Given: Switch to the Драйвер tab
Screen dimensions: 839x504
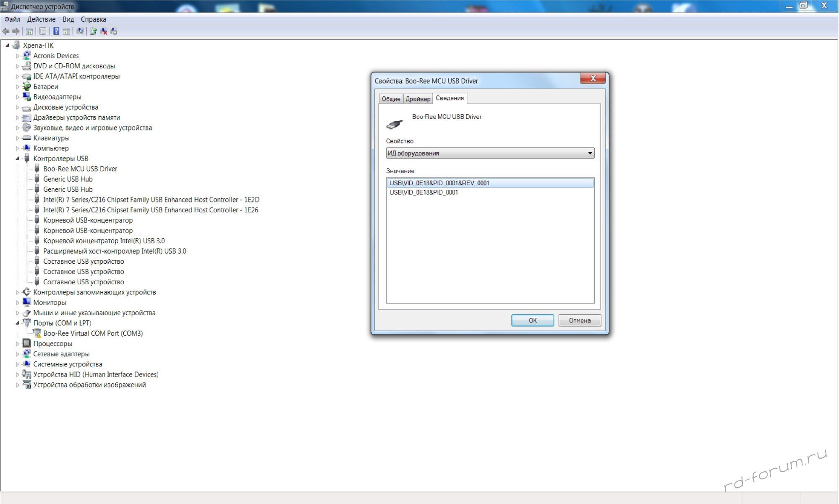Looking at the screenshot, I should tap(418, 99).
